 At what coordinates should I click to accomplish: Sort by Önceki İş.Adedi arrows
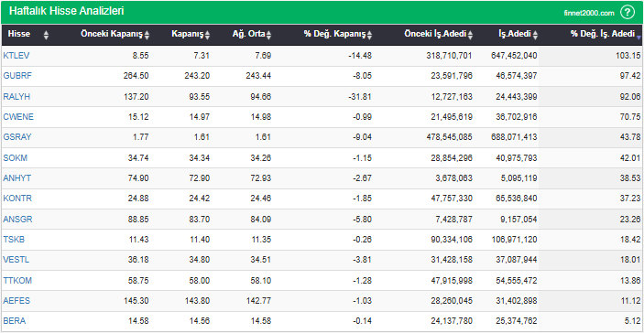click(x=470, y=36)
